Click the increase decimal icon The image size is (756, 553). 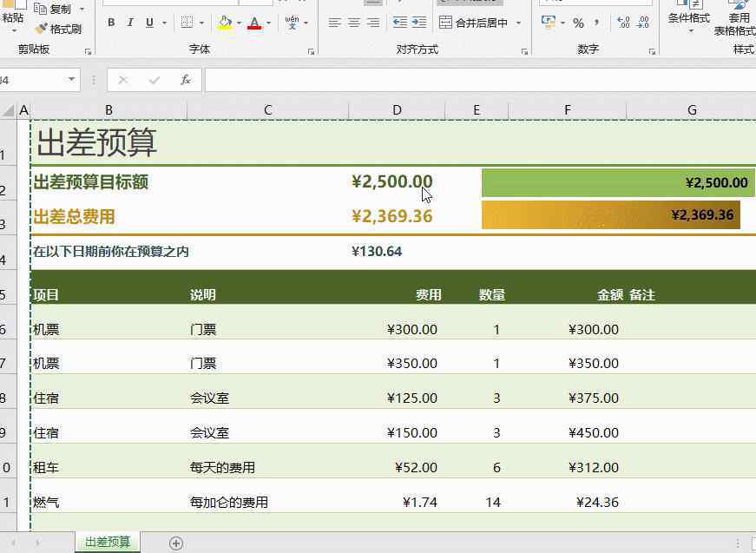[623, 23]
